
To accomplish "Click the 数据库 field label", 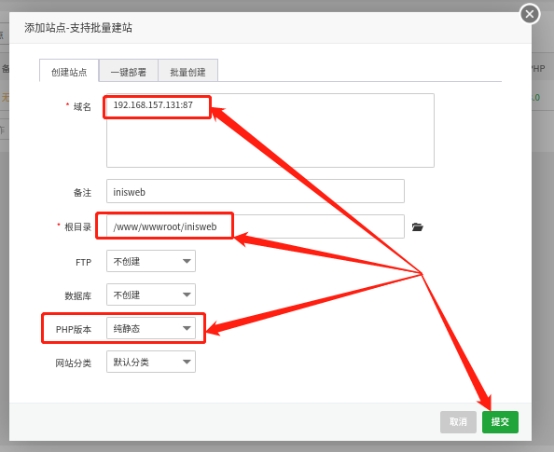I will tap(78, 296).
